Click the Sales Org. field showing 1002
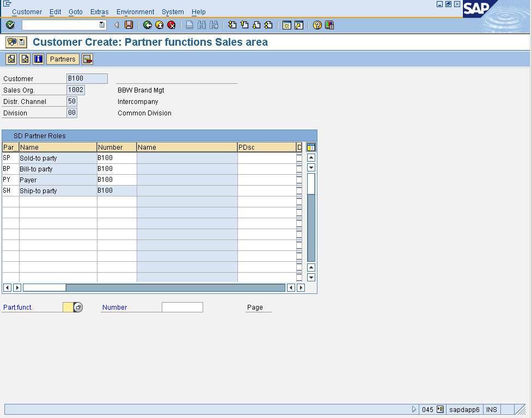 [x=76, y=90]
